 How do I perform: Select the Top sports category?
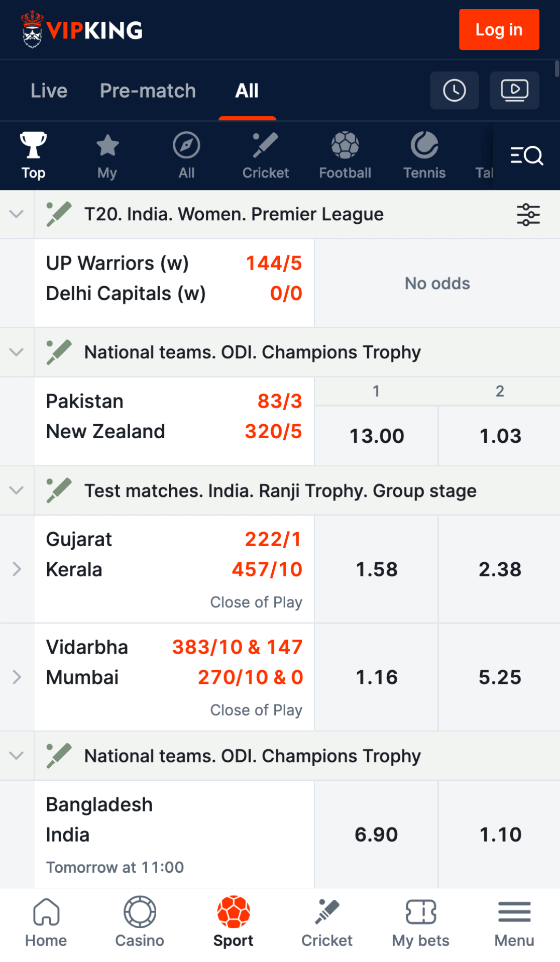(33, 153)
